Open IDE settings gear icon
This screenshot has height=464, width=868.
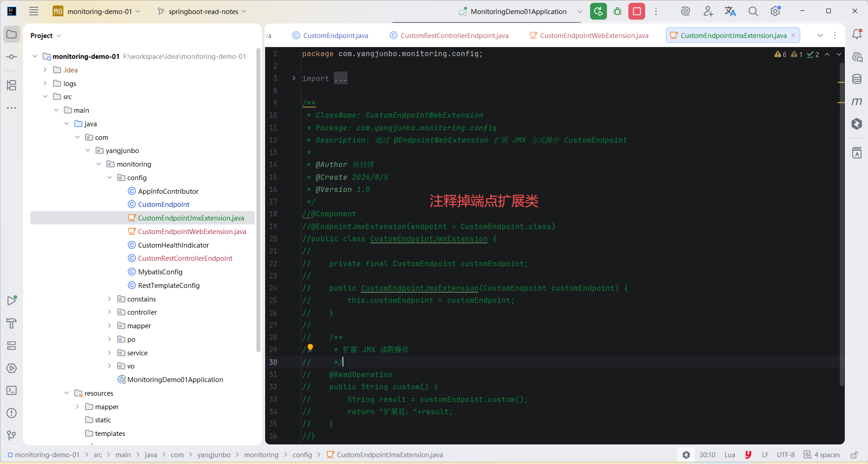(x=776, y=11)
